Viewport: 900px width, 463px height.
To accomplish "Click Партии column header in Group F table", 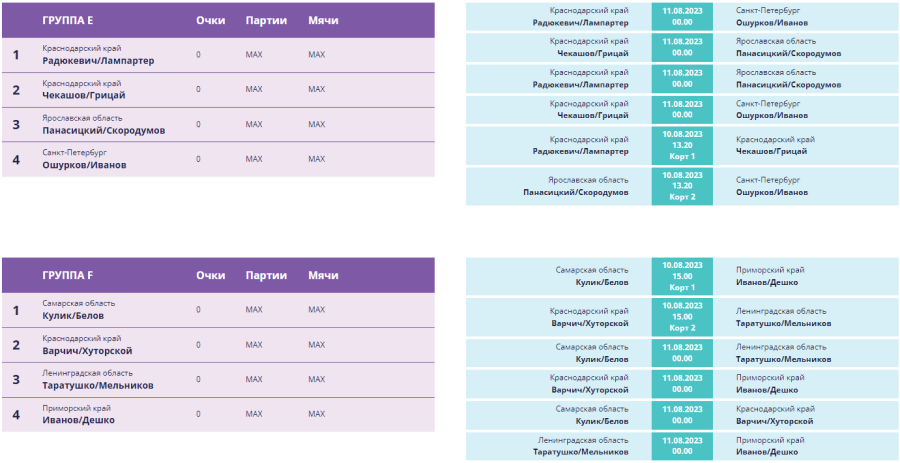I will (x=266, y=275).
